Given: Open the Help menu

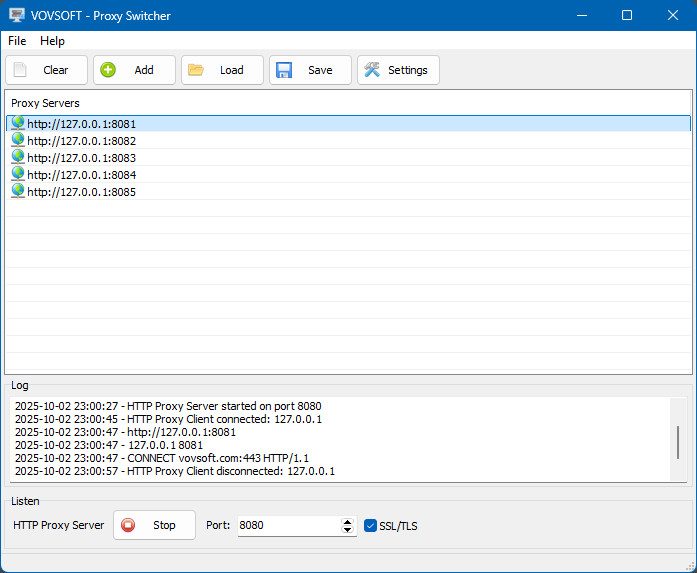Looking at the screenshot, I should tap(52, 41).
